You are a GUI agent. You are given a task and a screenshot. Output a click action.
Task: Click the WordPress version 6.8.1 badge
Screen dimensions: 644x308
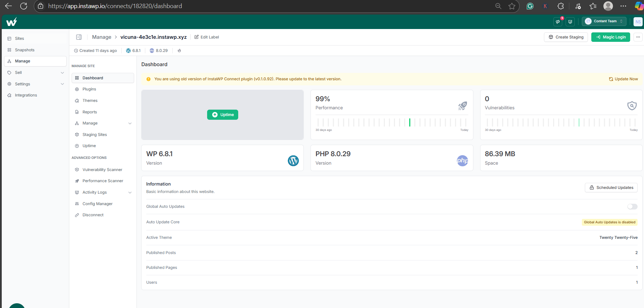[x=133, y=51]
